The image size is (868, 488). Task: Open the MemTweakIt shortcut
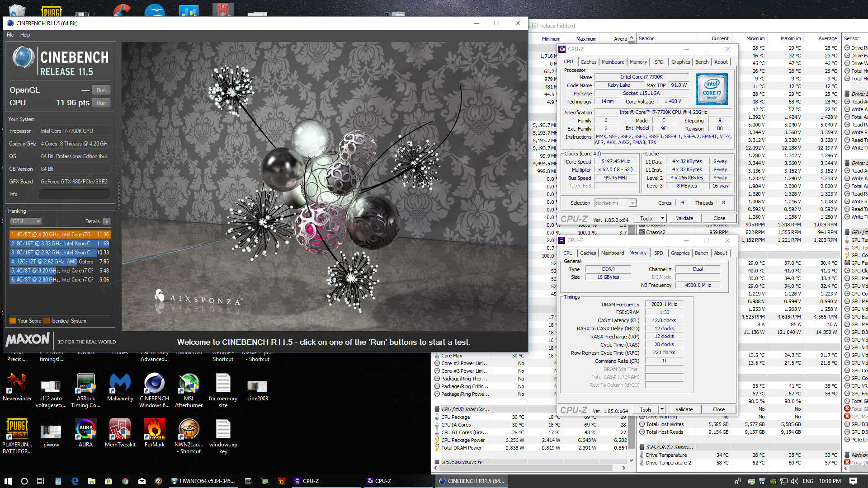(x=120, y=433)
